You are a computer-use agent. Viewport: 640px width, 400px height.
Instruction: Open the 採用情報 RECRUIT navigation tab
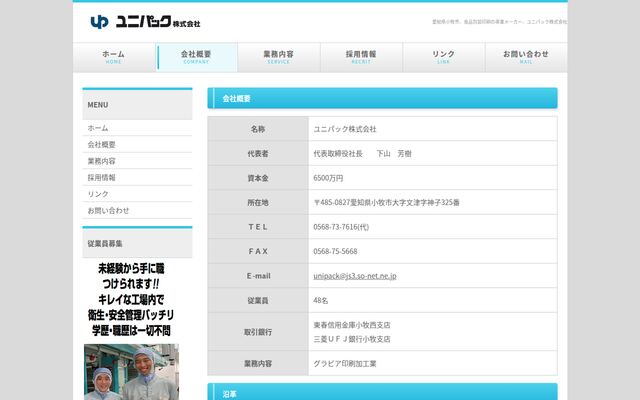tap(361, 57)
